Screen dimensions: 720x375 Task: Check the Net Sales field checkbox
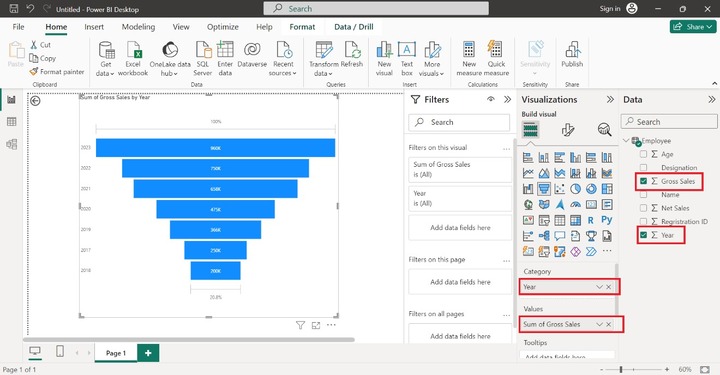(643, 208)
